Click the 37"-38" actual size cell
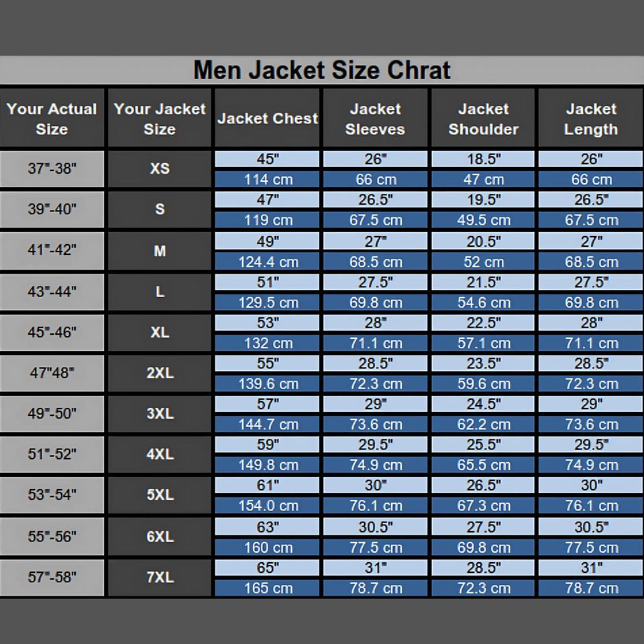644x644 pixels. point(52,169)
